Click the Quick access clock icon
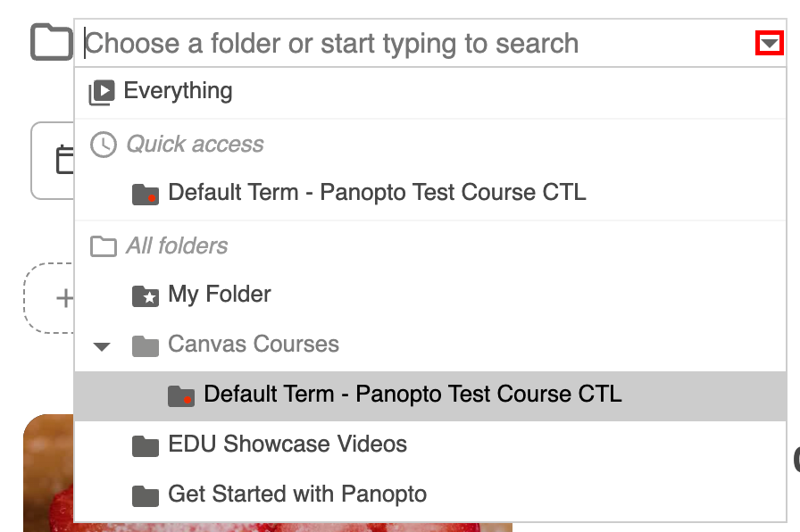The image size is (800, 532). pos(104,145)
